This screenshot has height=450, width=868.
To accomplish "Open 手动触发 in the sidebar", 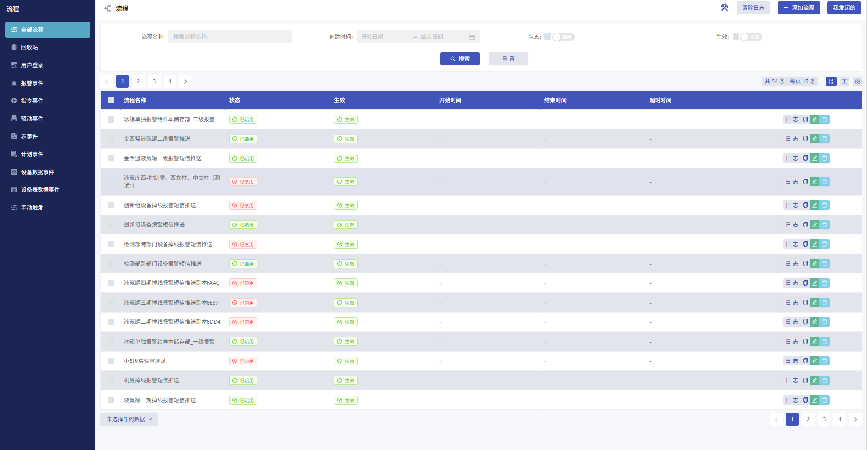I will (x=48, y=208).
